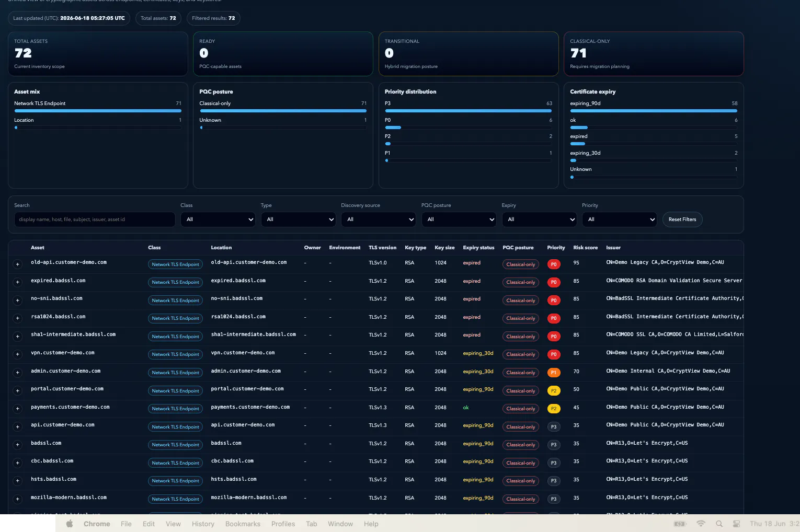Open the Chrome application menu

97,524
